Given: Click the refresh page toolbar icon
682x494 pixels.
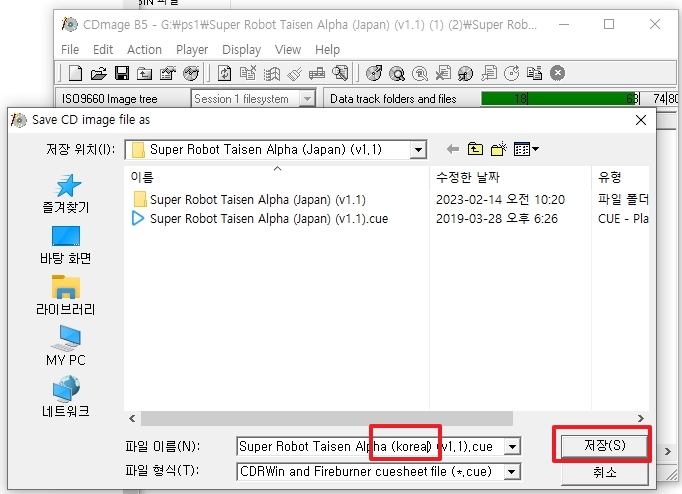Looking at the screenshot, I should click(225, 73).
